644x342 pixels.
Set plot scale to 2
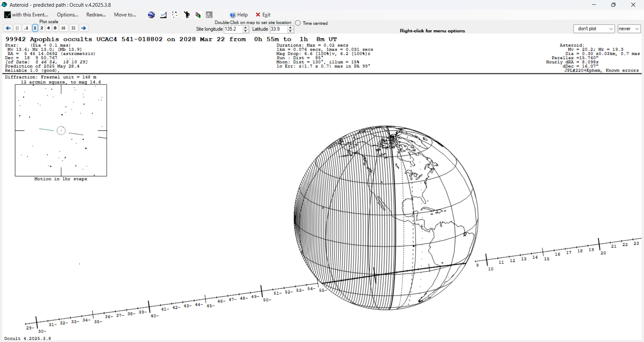(42, 28)
